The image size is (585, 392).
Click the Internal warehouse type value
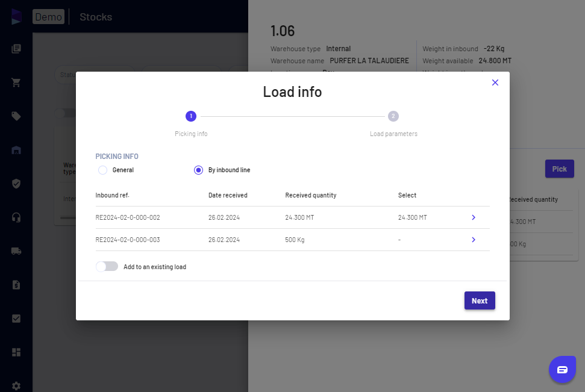pyautogui.click(x=338, y=49)
